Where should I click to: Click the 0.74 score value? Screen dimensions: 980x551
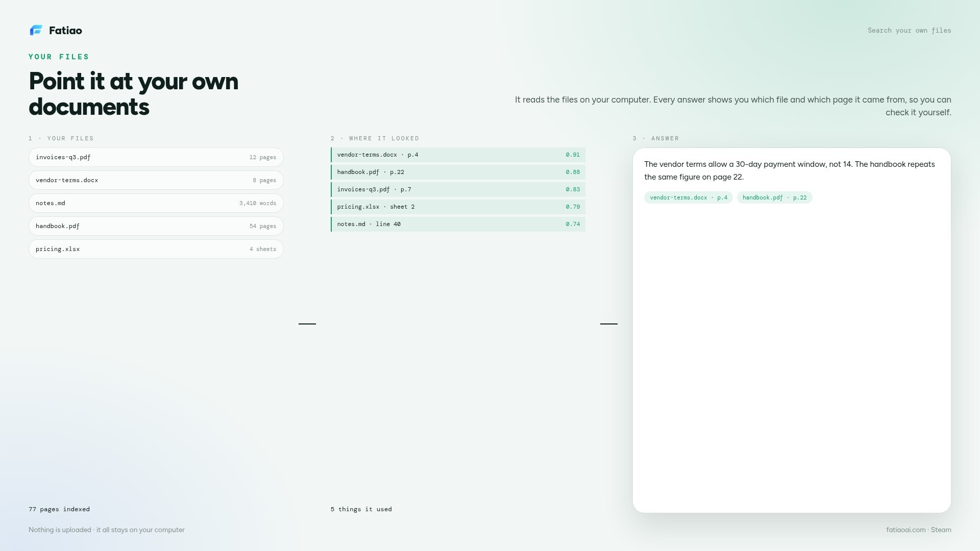point(573,224)
